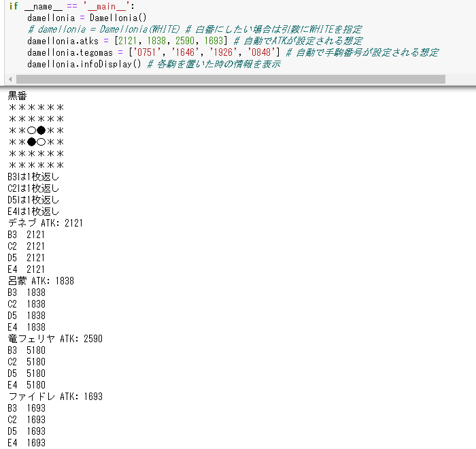This screenshot has height=449, width=476.
Task: Click the string '1646' in tegomas list
Action: point(185,52)
